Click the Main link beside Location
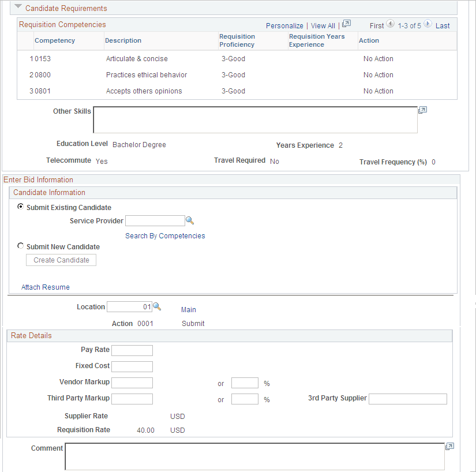Viewport: 476px width, 472px height. (x=188, y=309)
